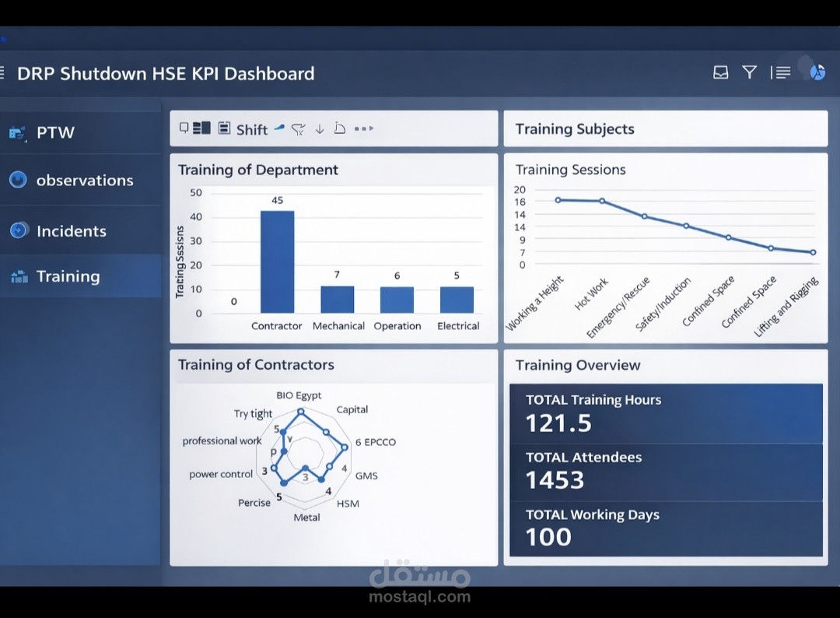Click the Training of Department chart title

(x=257, y=170)
